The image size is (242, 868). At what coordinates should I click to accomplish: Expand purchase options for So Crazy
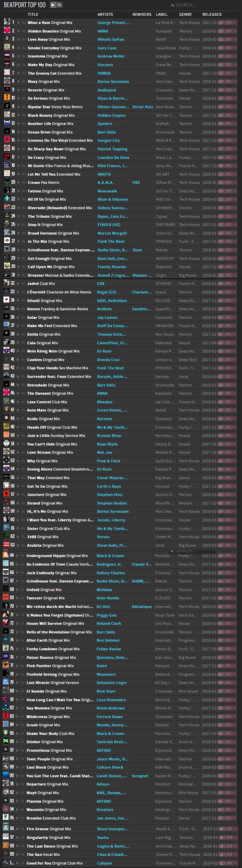coord(235,158)
